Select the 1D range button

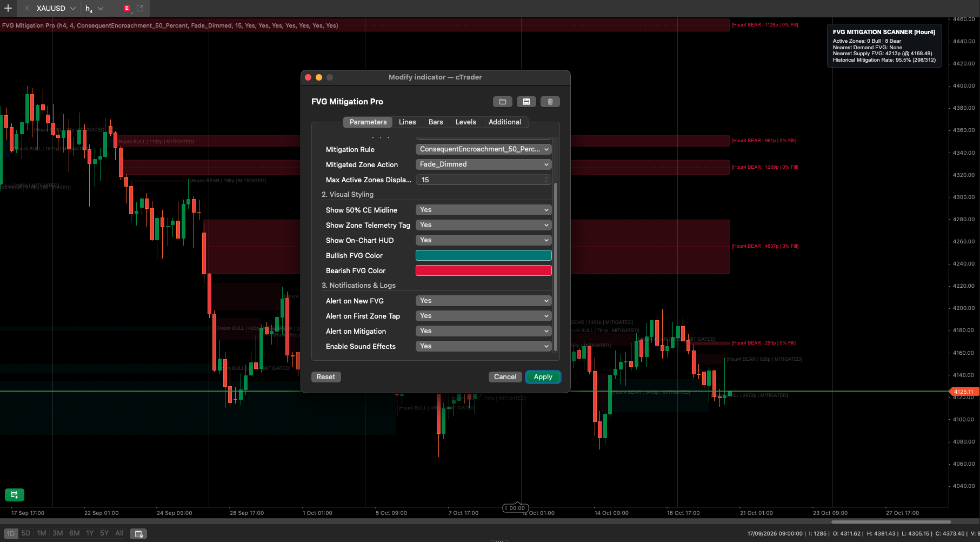10,533
